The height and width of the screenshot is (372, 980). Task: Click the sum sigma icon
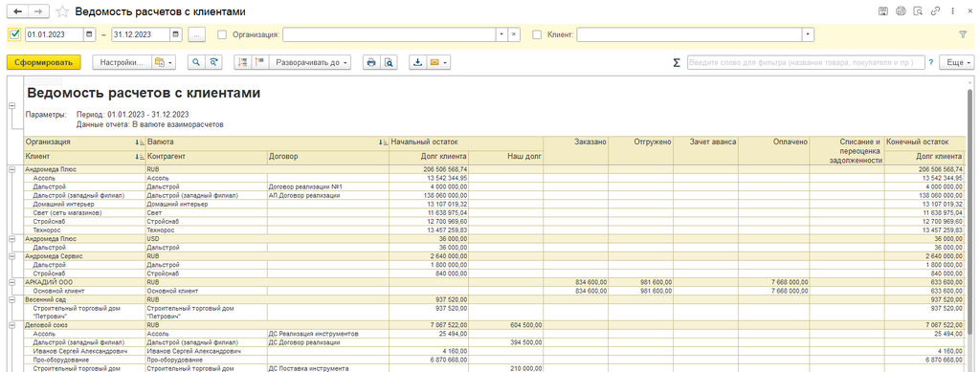coord(677,62)
